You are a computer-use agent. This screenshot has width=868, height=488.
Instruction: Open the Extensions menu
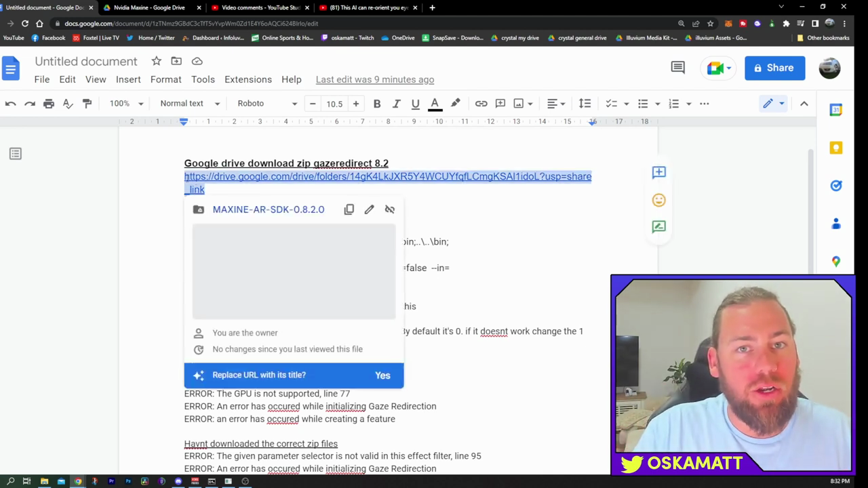point(248,79)
